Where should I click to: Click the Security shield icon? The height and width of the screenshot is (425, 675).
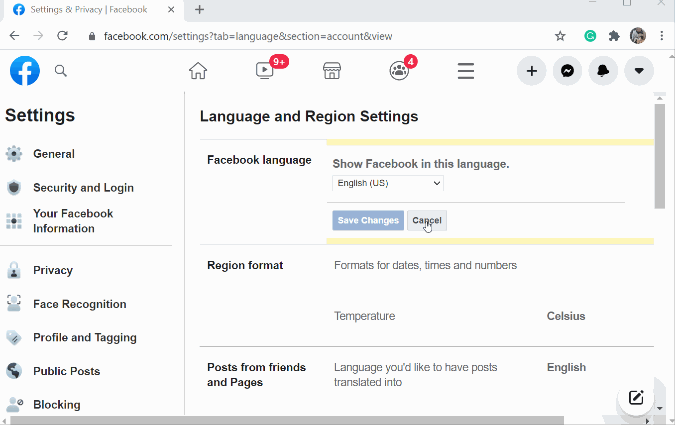(x=14, y=188)
